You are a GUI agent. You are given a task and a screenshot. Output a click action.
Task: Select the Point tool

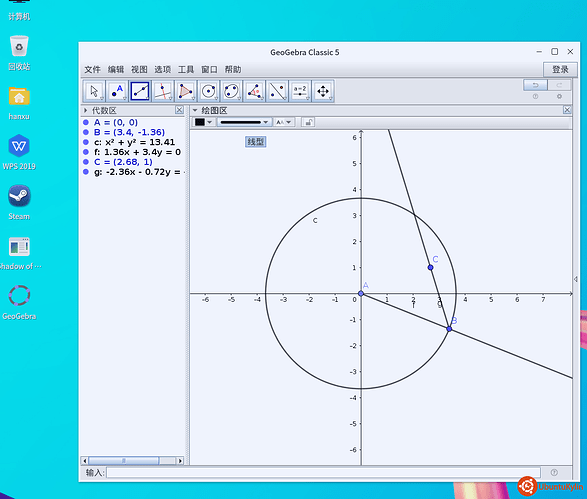click(x=117, y=91)
